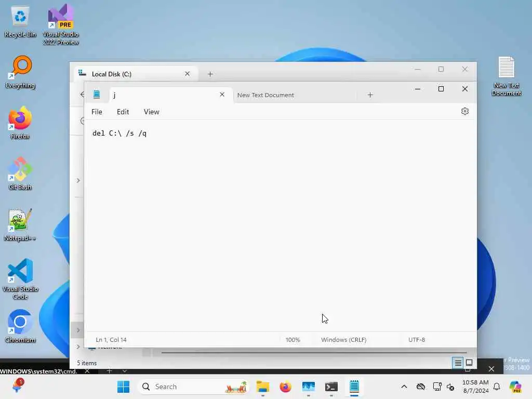Show hidden system tray icons
The image size is (532, 399).
(404, 387)
